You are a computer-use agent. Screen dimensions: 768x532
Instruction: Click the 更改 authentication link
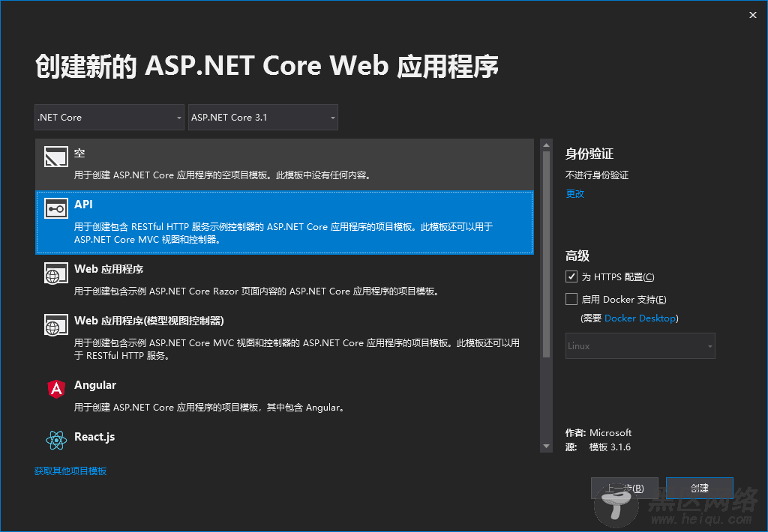pyautogui.click(x=575, y=194)
